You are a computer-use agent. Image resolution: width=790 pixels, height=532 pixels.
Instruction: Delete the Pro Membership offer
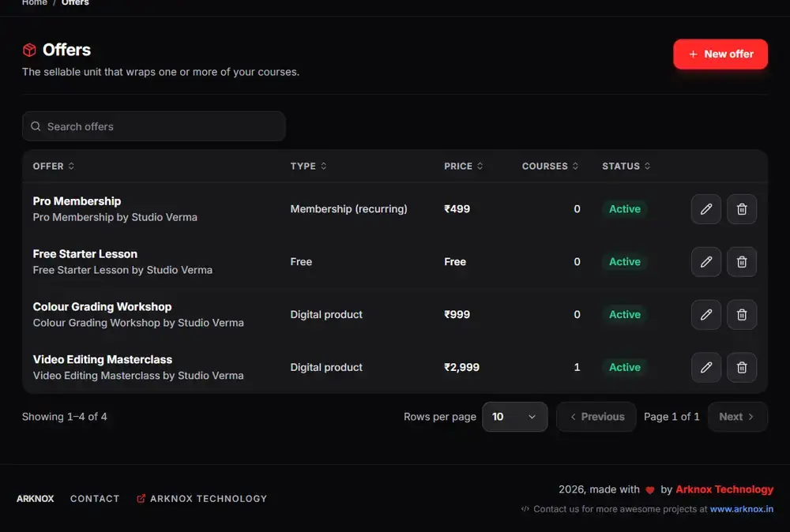click(x=742, y=209)
